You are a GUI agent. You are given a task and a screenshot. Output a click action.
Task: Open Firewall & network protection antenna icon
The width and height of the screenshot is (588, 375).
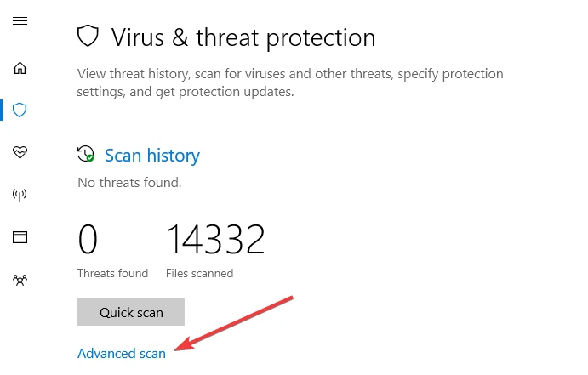[20, 195]
